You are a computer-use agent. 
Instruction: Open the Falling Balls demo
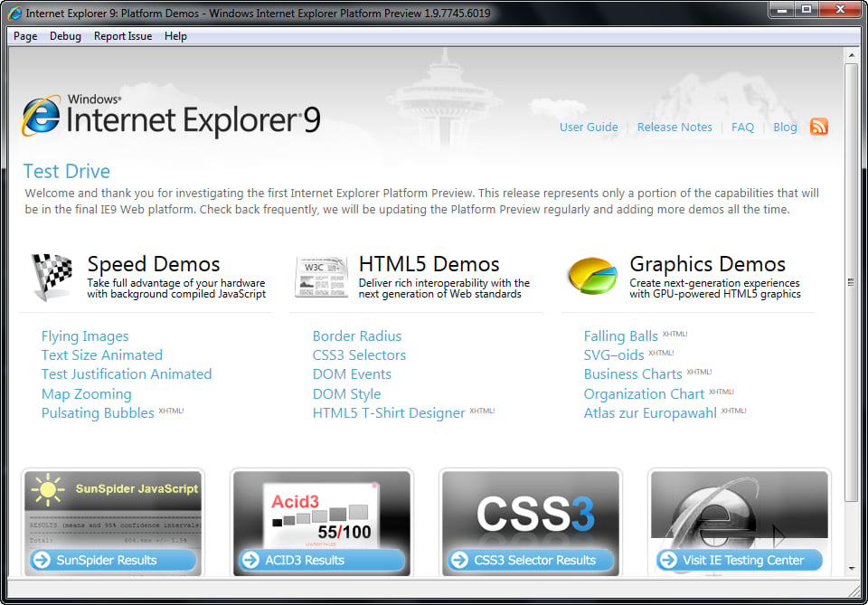620,336
